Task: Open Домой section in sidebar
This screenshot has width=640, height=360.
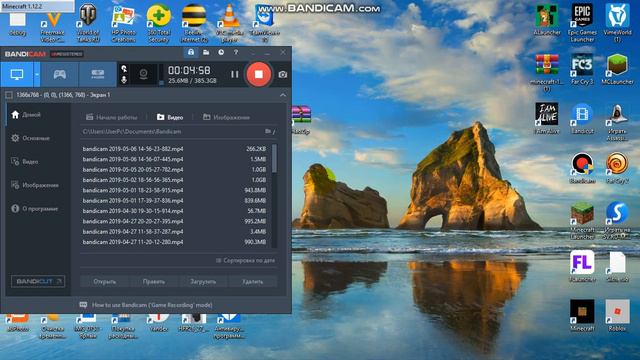Action: [26, 115]
